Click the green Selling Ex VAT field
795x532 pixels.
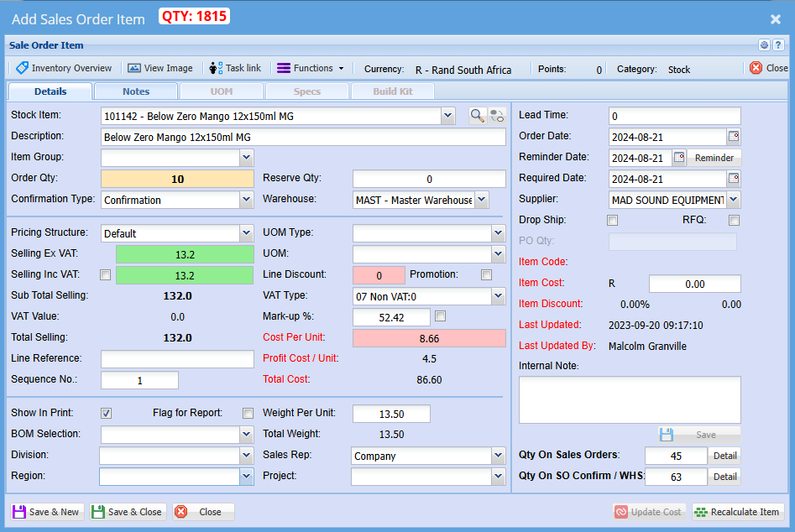pos(184,254)
